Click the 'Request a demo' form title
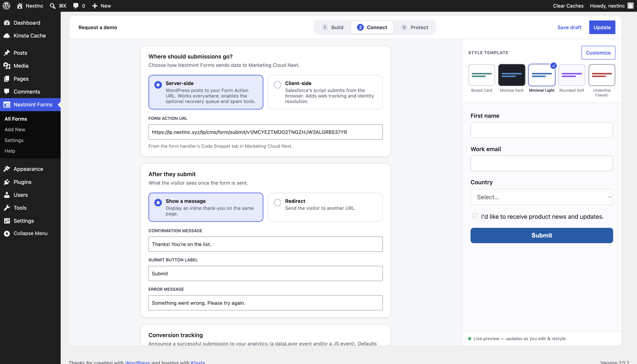This screenshot has height=364, width=637. (98, 27)
